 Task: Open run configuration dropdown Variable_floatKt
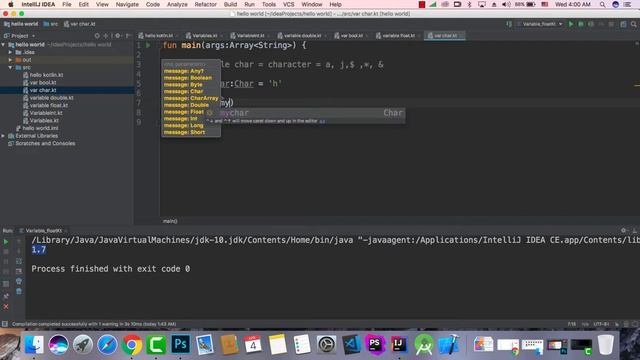coord(540,24)
